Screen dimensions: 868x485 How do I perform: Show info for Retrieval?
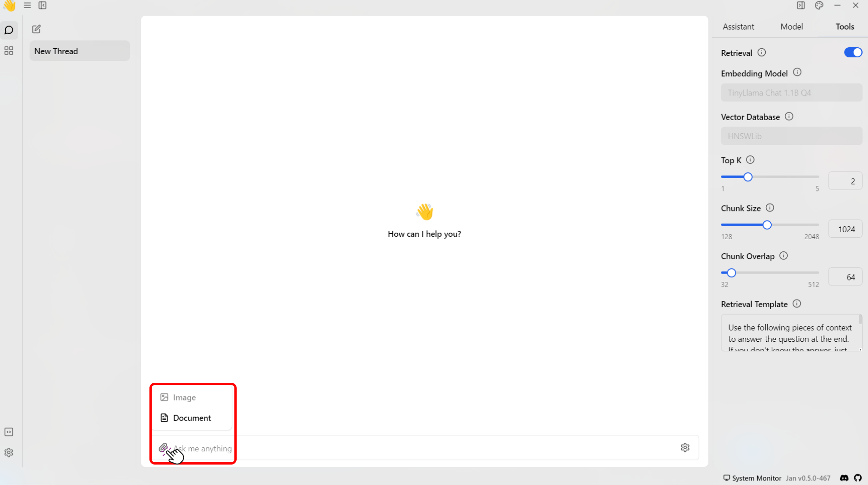tap(762, 52)
